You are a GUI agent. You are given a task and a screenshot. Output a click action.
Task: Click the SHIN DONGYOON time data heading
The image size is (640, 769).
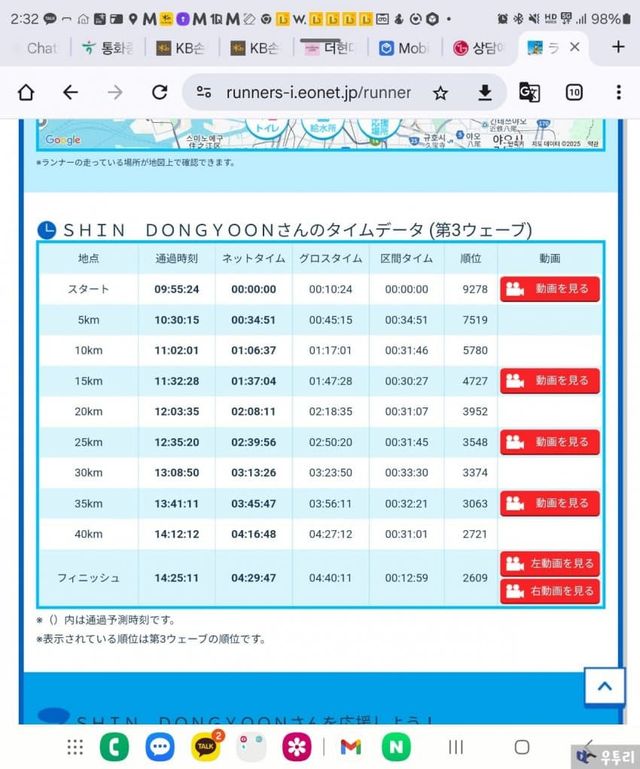coord(298,230)
